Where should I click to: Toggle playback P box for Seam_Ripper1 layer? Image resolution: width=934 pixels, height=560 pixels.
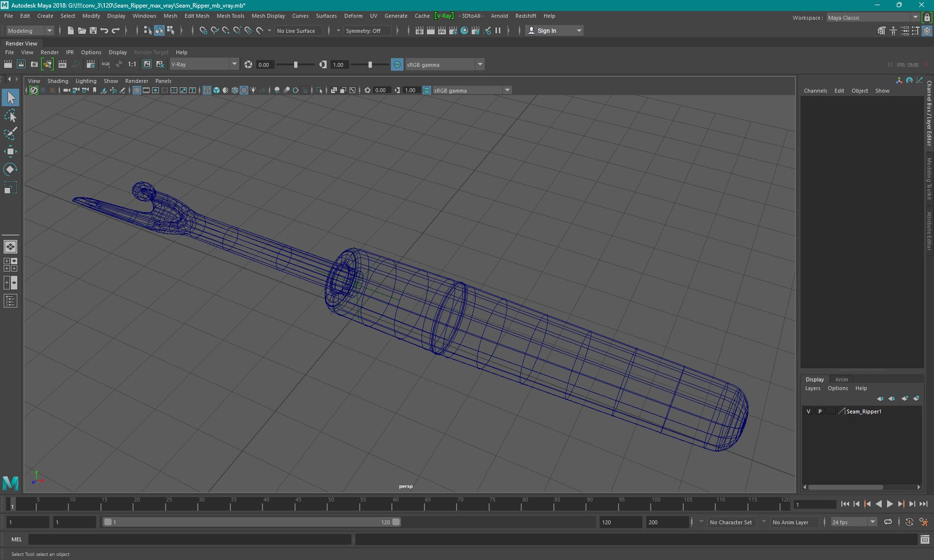pyautogui.click(x=820, y=411)
